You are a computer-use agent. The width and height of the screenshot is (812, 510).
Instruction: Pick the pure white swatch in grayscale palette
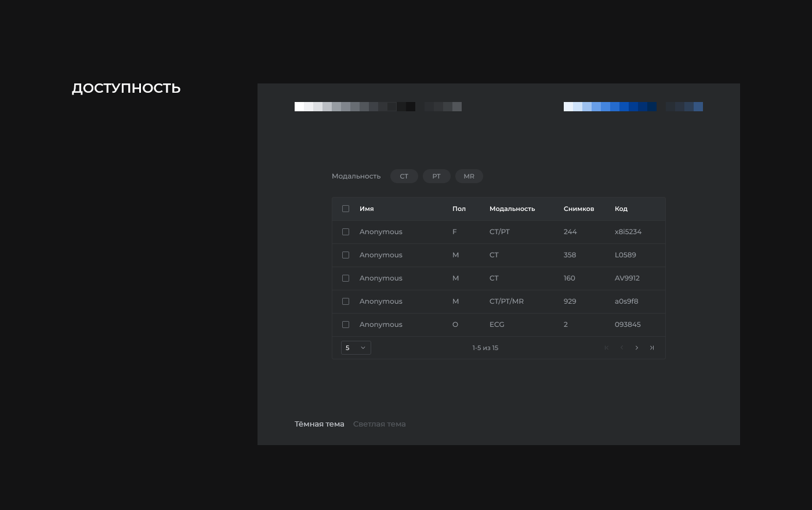click(299, 107)
